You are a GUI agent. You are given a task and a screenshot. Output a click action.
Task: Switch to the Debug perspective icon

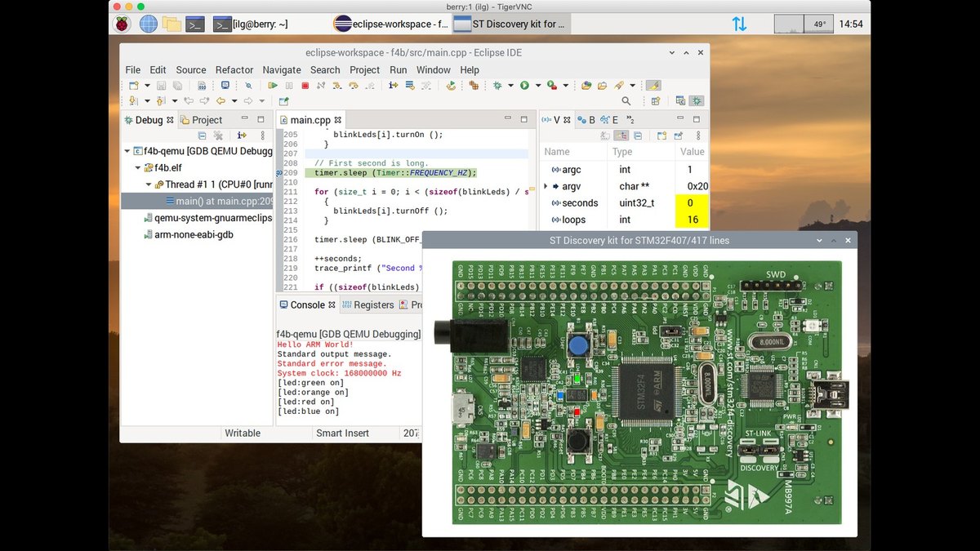coord(696,101)
